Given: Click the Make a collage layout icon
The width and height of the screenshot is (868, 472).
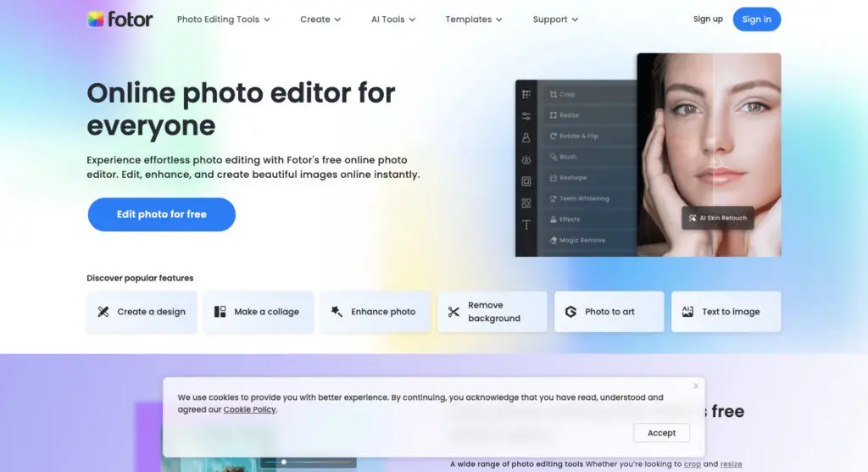Looking at the screenshot, I should 220,312.
